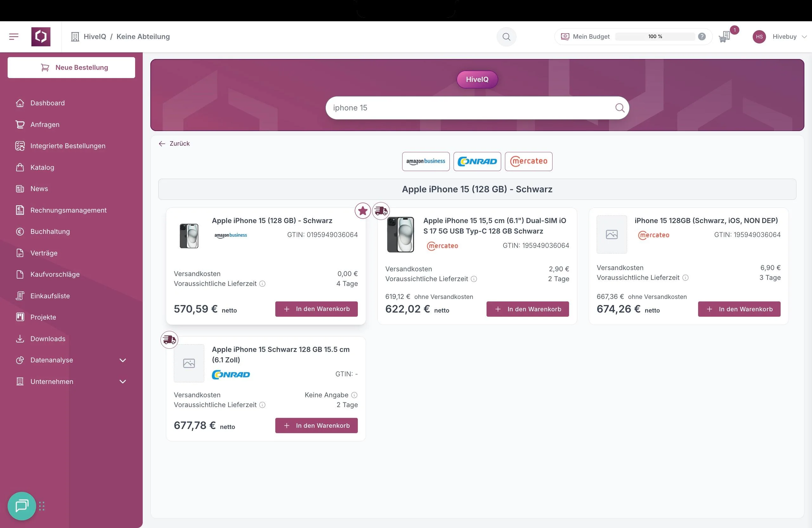
Task: Open the HS user avatar
Action: click(759, 36)
